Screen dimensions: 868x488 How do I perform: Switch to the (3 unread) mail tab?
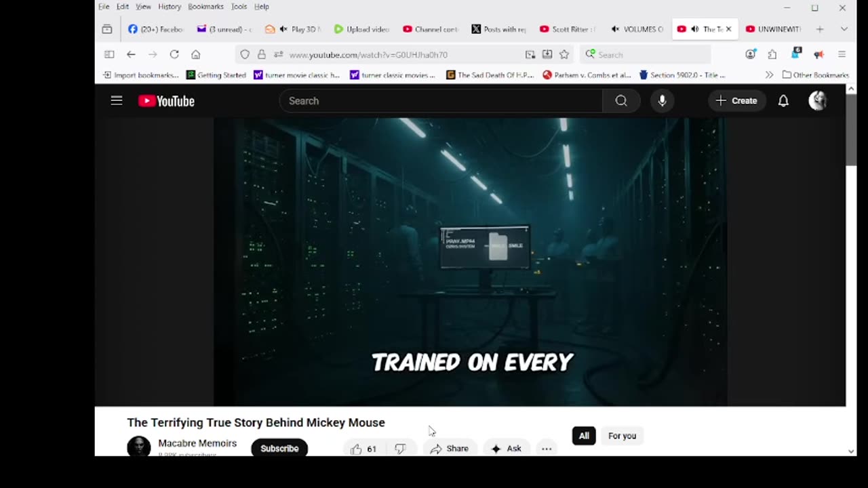click(x=224, y=29)
